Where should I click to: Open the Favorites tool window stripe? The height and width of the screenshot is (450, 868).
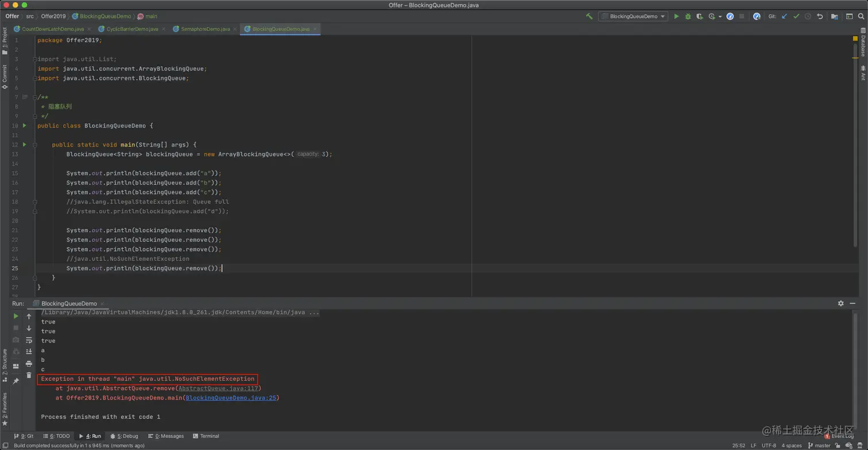[x=5, y=409]
